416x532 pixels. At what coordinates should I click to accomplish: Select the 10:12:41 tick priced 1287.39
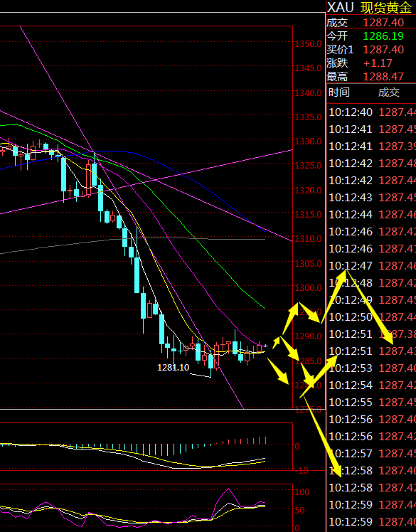tap(372, 147)
